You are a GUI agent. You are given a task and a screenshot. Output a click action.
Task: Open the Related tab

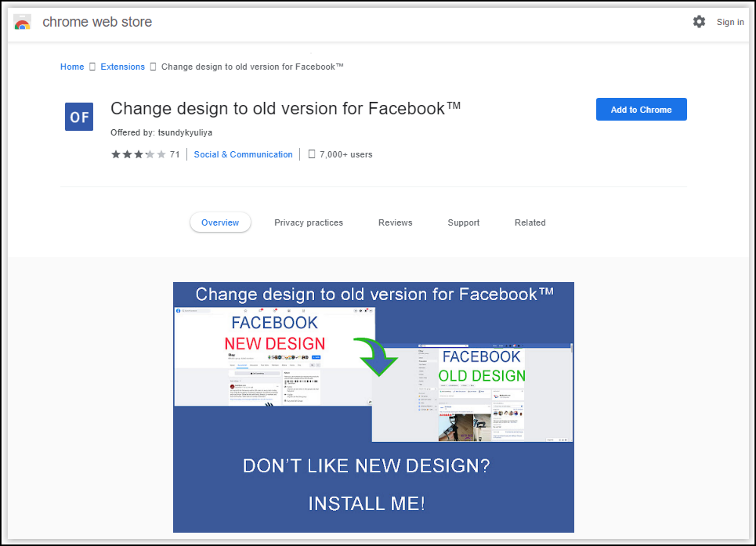[530, 222]
